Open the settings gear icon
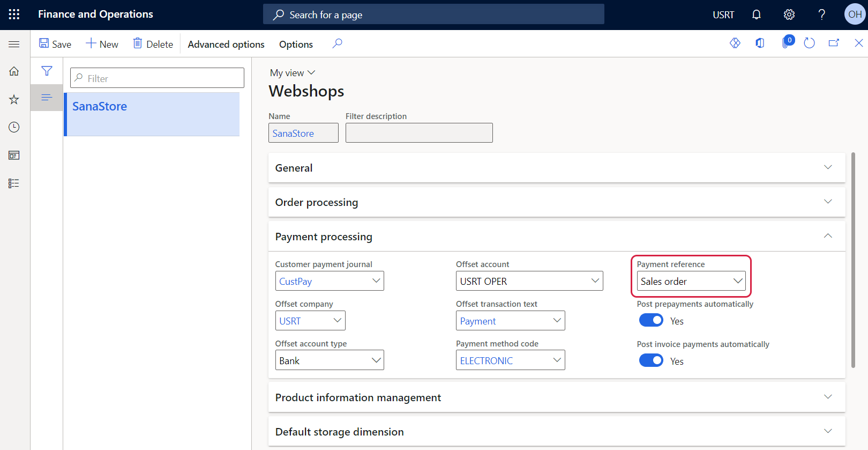The height and width of the screenshot is (450, 868). coord(789,14)
